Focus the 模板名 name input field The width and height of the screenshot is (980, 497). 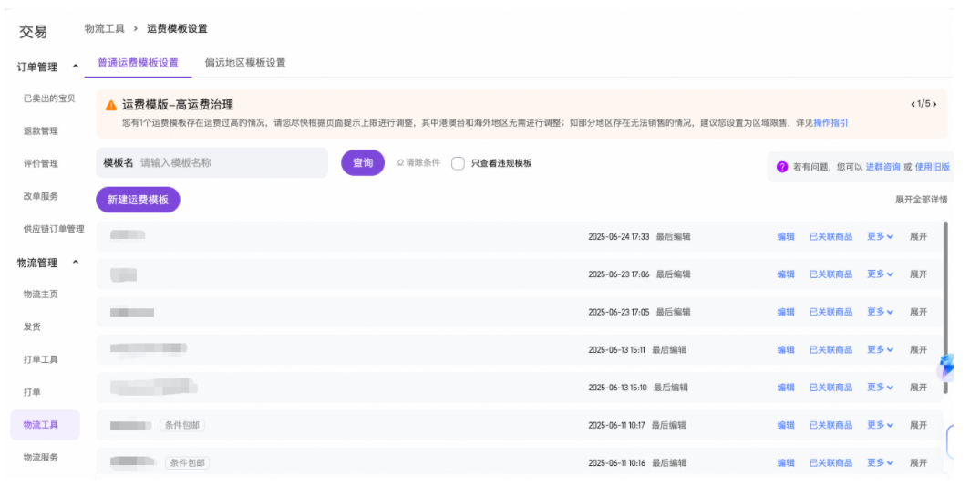tap(211, 162)
